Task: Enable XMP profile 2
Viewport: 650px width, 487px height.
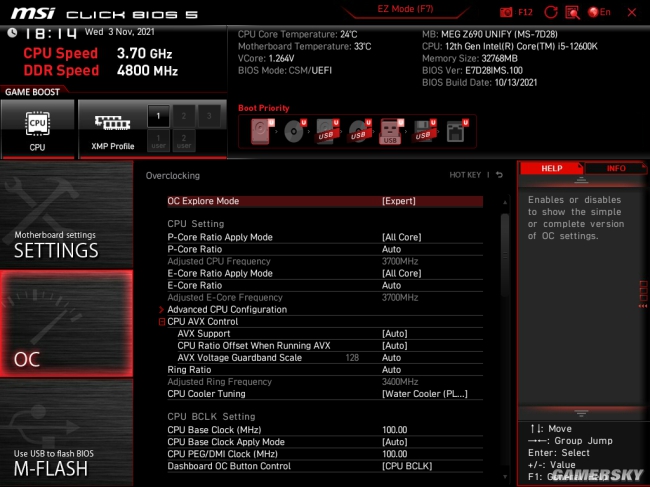Action: click(x=184, y=116)
